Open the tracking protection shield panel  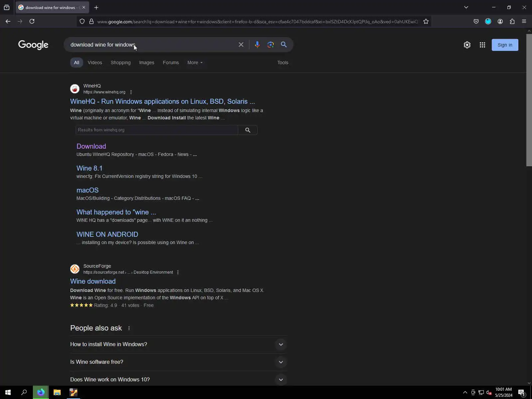tap(82, 21)
